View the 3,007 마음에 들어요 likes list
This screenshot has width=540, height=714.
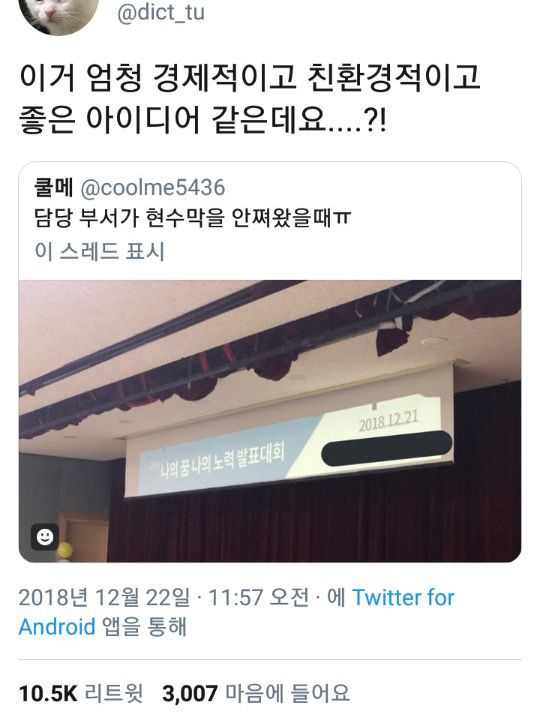coord(256,693)
